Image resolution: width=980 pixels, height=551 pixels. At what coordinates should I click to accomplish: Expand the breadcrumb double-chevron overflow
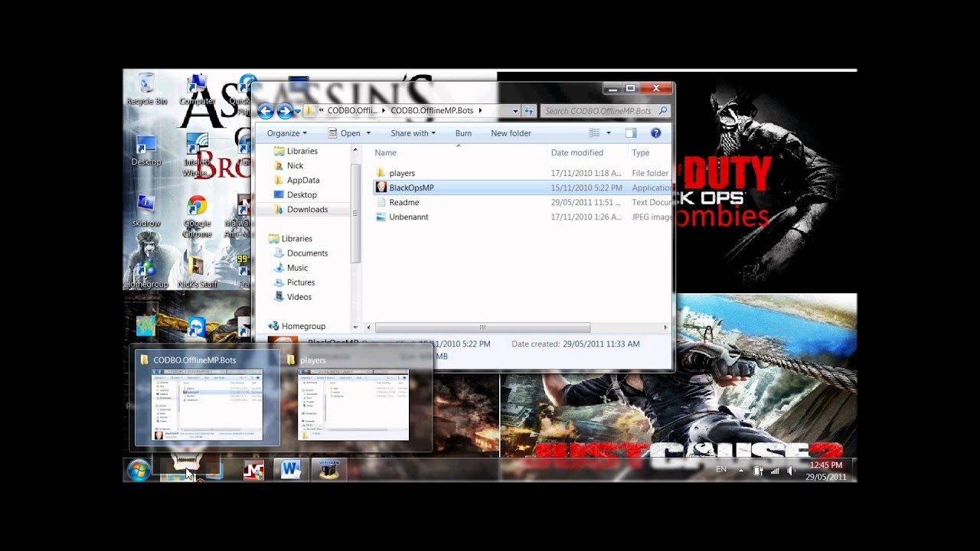[322, 111]
